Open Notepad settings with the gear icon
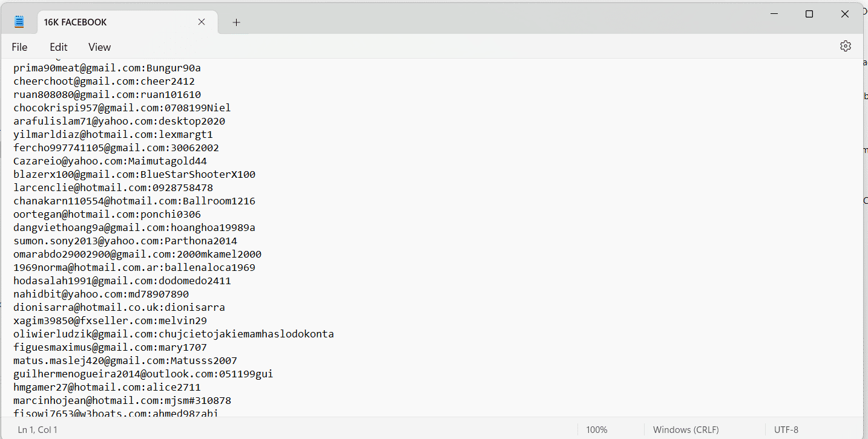The width and height of the screenshot is (868, 439). (845, 45)
